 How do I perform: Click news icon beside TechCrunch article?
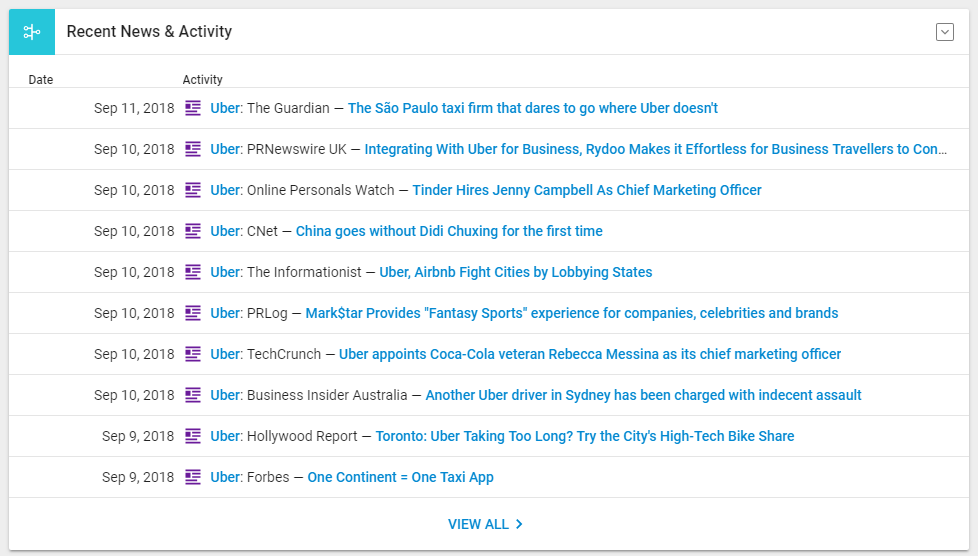[193, 354]
